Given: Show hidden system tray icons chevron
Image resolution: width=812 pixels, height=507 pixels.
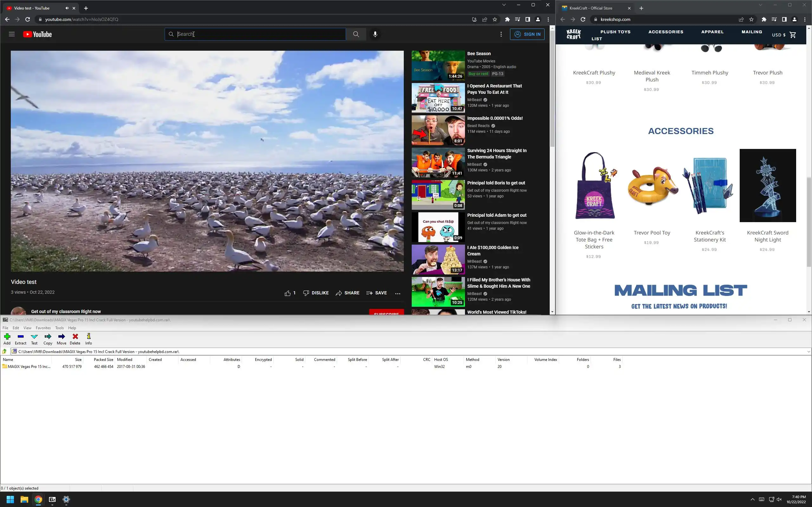Looking at the screenshot, I should tap(753, 499).
